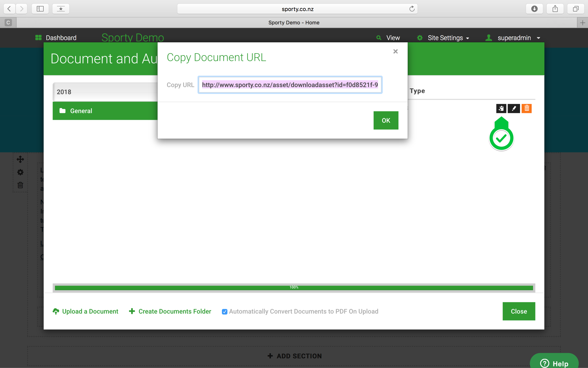Click the orange trash delete document icon
This screenshot has height=368, width=588.
[x=526, y=109]
